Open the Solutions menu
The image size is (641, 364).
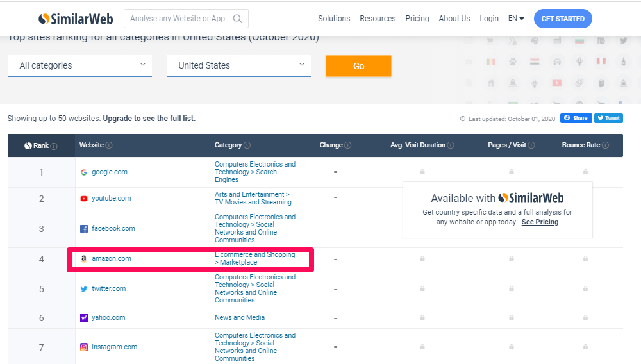point(334,19)
